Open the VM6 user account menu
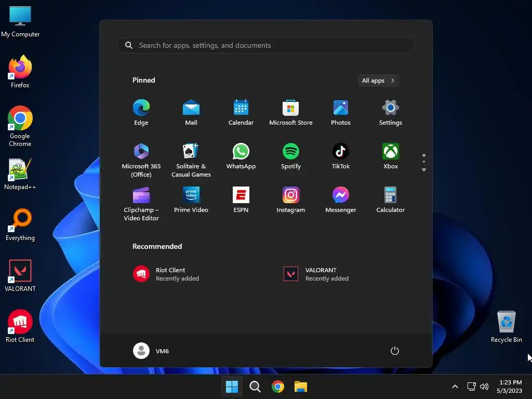 [x=151, y=351]
